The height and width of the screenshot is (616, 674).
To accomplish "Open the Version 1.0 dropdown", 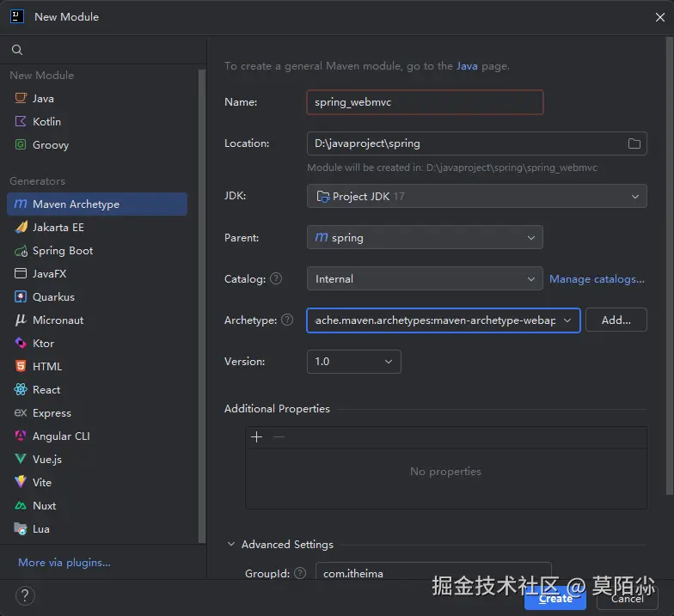I will [354, 361].
